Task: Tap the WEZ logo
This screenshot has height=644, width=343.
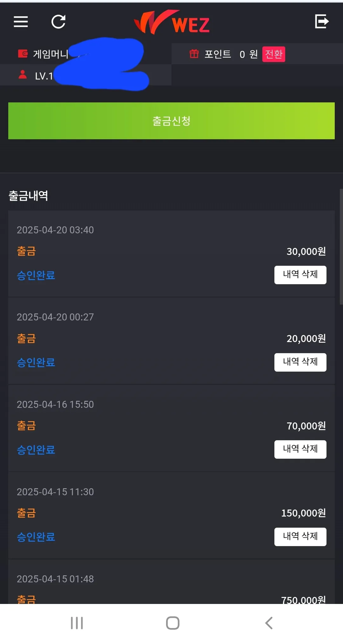Action: pos(172,22)
